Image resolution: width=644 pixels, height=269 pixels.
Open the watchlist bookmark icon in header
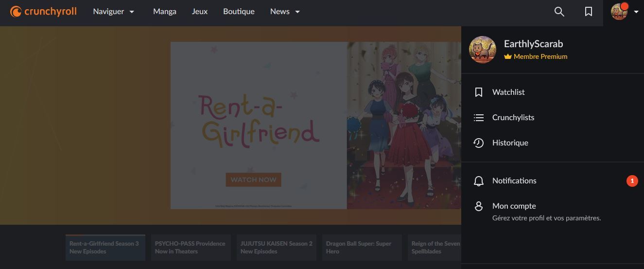coord(589,12)
